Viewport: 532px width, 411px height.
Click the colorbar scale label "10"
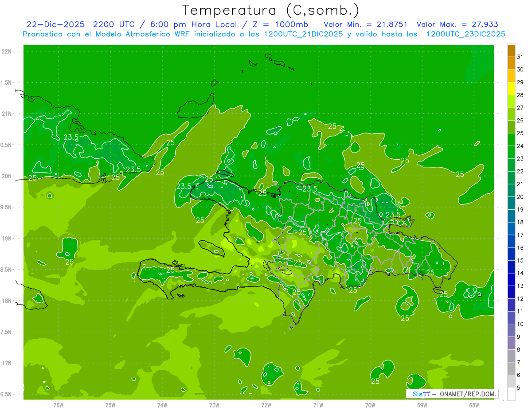pyautogui.click(x=520, y=324)
